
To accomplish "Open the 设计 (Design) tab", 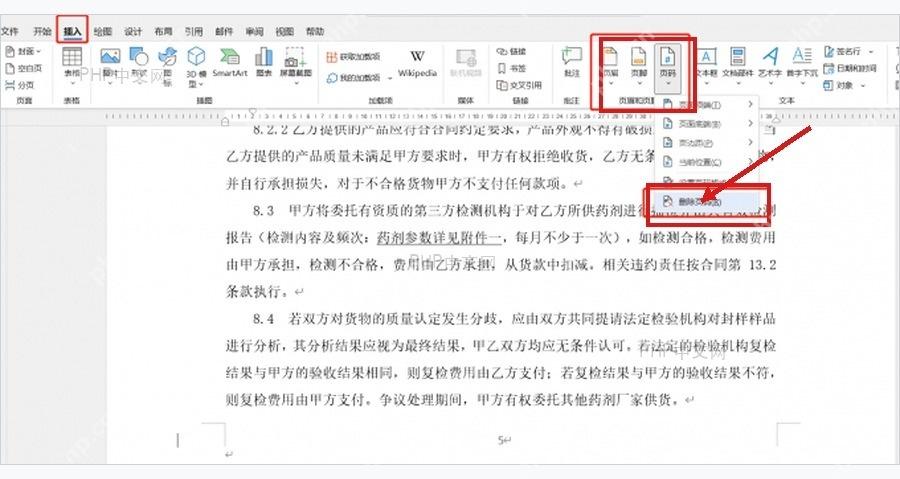I will pyautogui.click(x=133, y=32).
